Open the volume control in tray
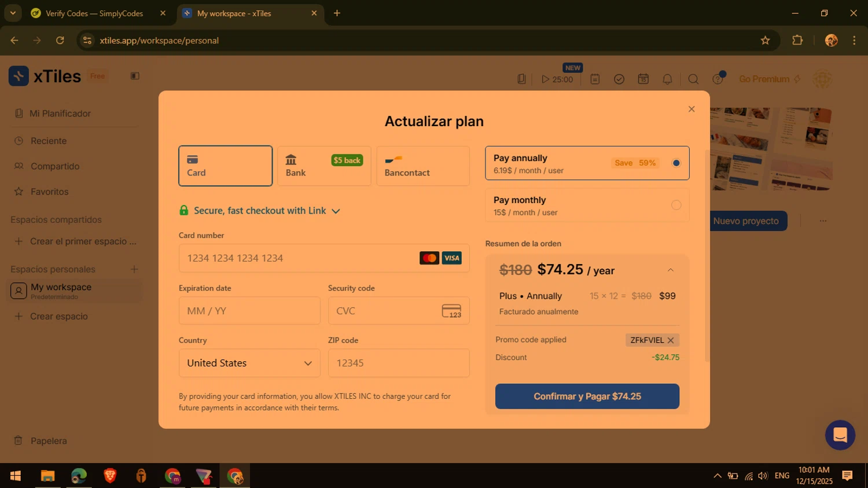 (x=763, y=476)
